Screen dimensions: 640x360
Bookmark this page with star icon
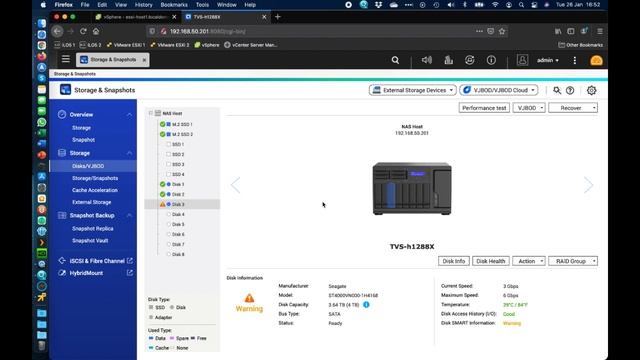coord(502,31)
